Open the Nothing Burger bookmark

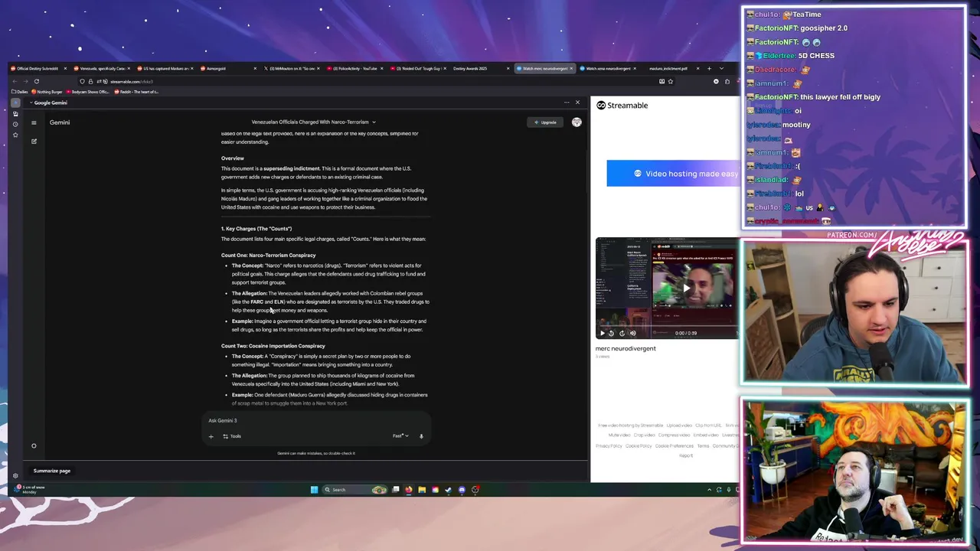[x=47, y=92]
